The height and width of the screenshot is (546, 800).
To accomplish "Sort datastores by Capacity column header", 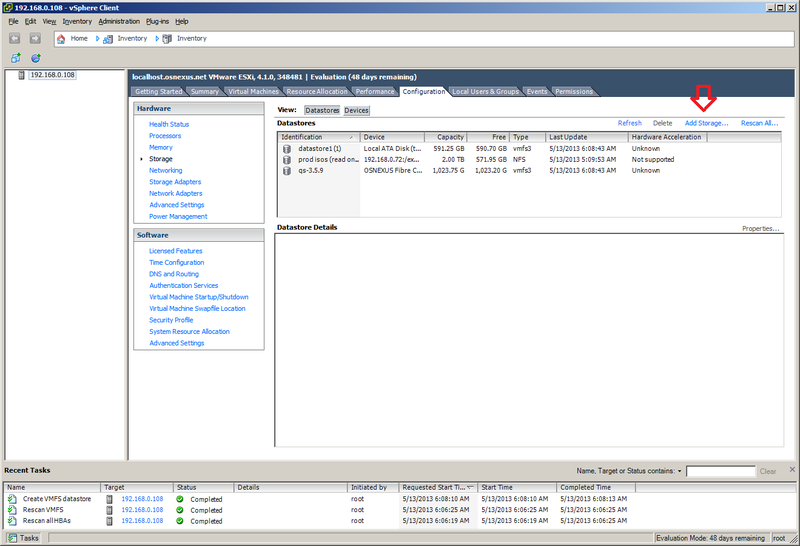I will [x=445, y=137].
